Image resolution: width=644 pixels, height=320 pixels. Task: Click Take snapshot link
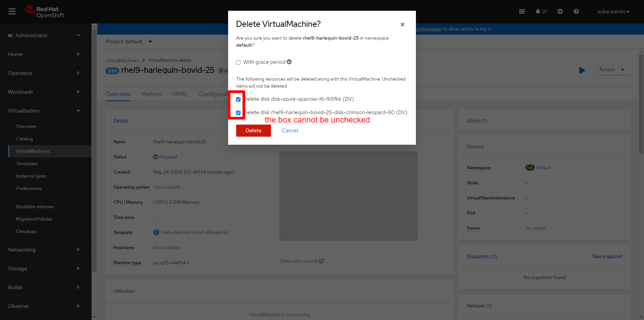pyautogui.click(x=607, y=257)
